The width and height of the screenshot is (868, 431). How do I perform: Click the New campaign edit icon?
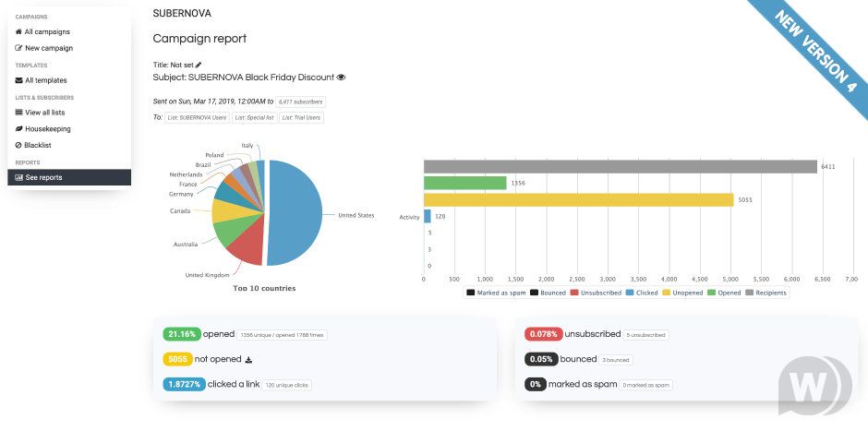click(x=18, y=48)
